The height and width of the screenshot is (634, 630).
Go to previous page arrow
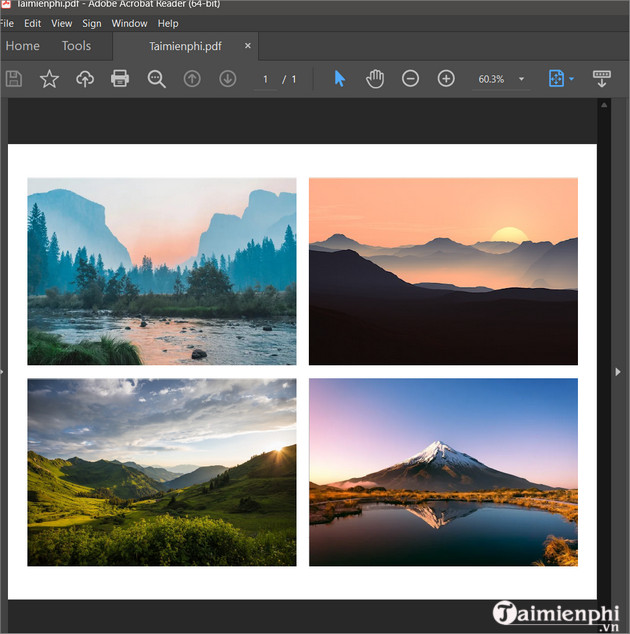192,79
